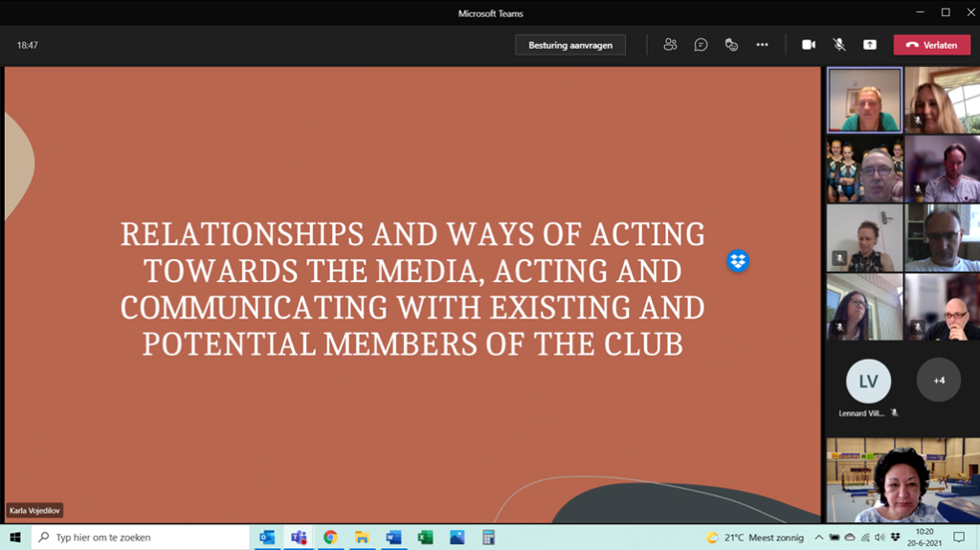Select the video with gymnasts in the background
Screen dimensions: 980x550
point(864,169)
